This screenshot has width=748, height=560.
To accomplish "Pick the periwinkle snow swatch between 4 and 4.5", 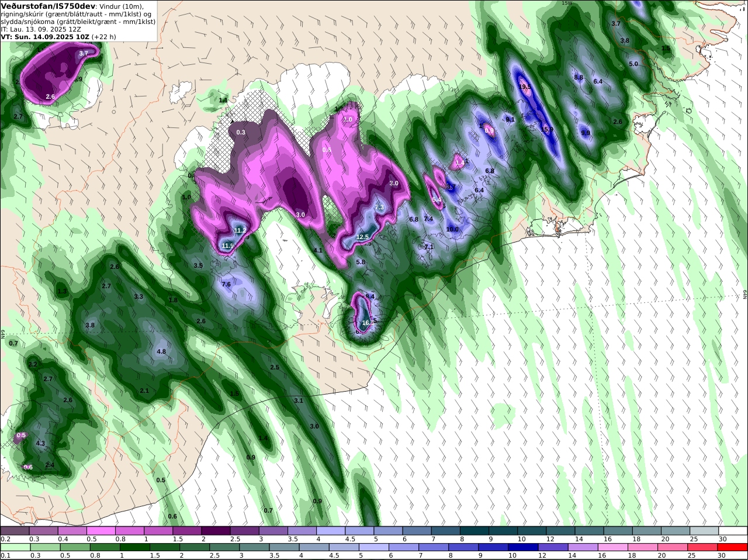I will [x=331, y=531].
